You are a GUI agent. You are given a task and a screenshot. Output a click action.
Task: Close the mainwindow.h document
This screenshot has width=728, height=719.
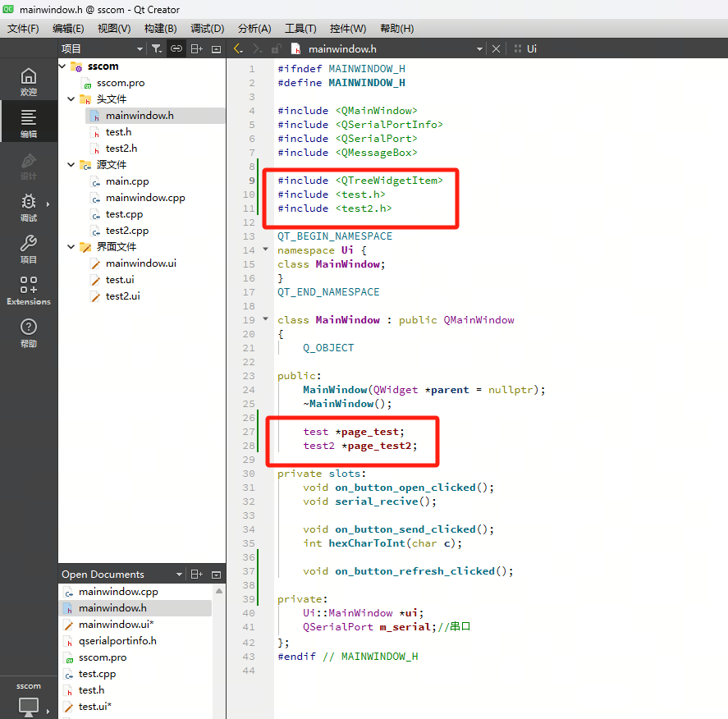[496, 48]
